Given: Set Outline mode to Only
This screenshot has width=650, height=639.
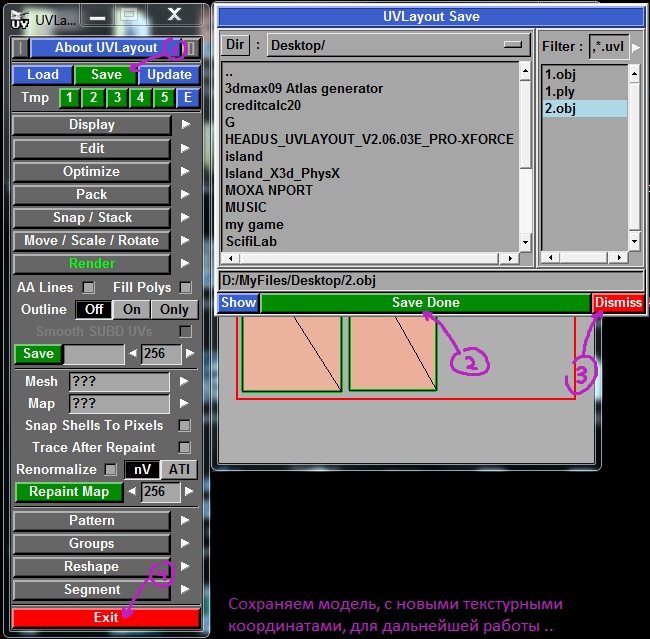Looking at the screenshot, I should click(x=174, y=310).
